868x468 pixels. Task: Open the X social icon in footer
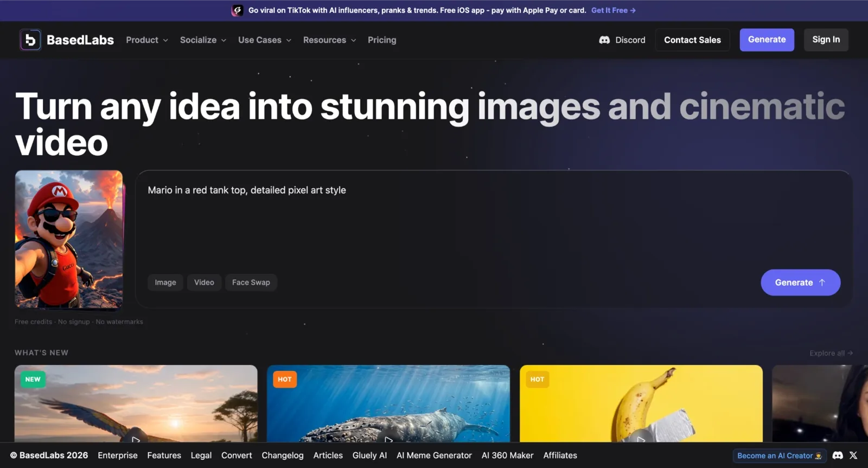(x=853, y=456)
